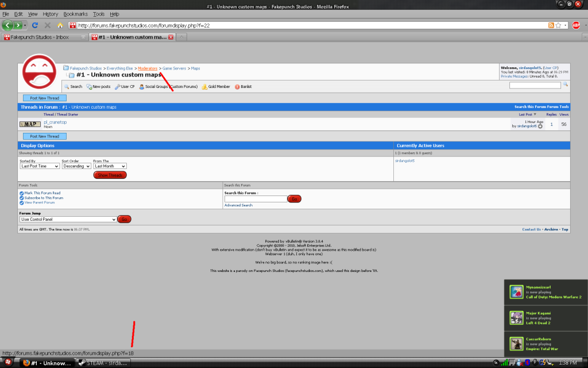Click the forum quick search text box

tap(535, 85)
